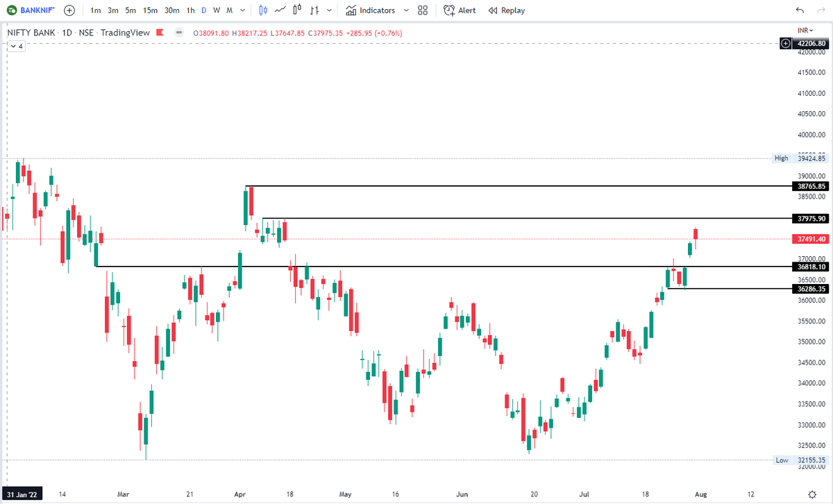Screen dimensions: 833x504
Task: Open the BANKNIFTY symbol search
Action: point(31,10)
